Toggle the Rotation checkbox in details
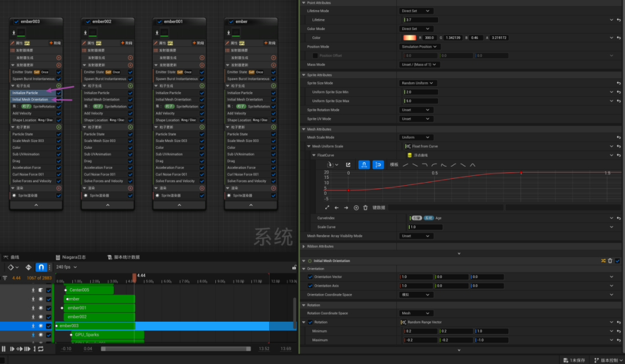Viewport: 625px width, 364px height. pyautogui.click(x=310, y=322)
